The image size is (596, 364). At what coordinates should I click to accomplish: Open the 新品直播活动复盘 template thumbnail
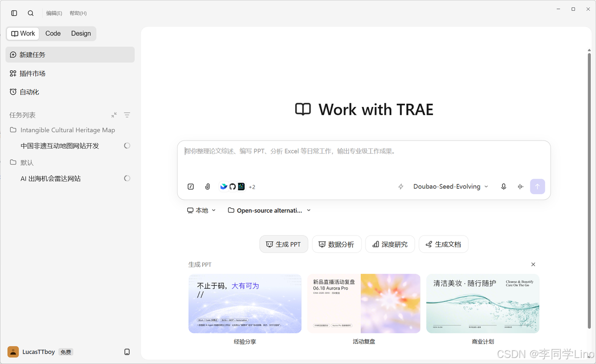click(x=364, y=303)
